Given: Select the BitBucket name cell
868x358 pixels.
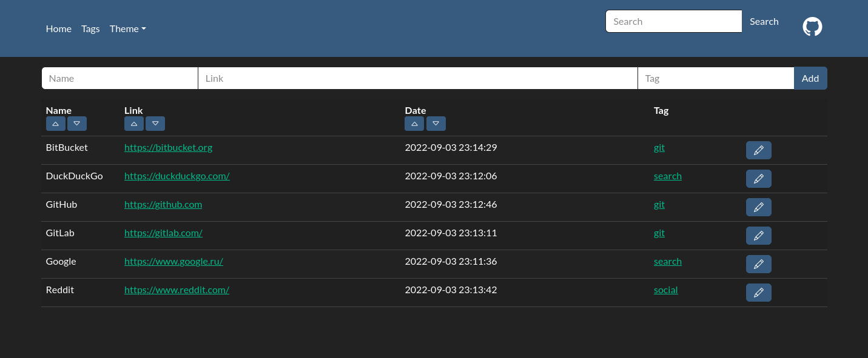Looking at the screenshot, I should point(67,147).
